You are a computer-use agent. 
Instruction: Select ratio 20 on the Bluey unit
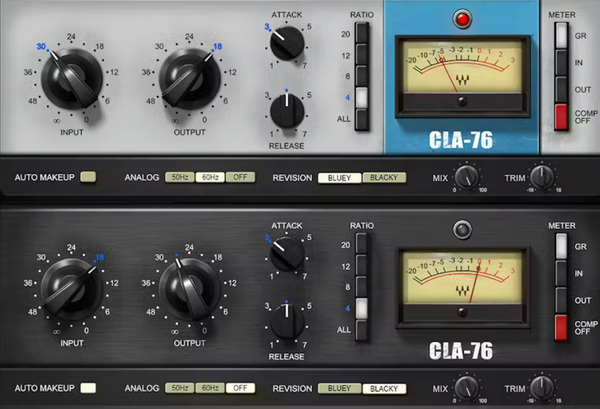362,33
